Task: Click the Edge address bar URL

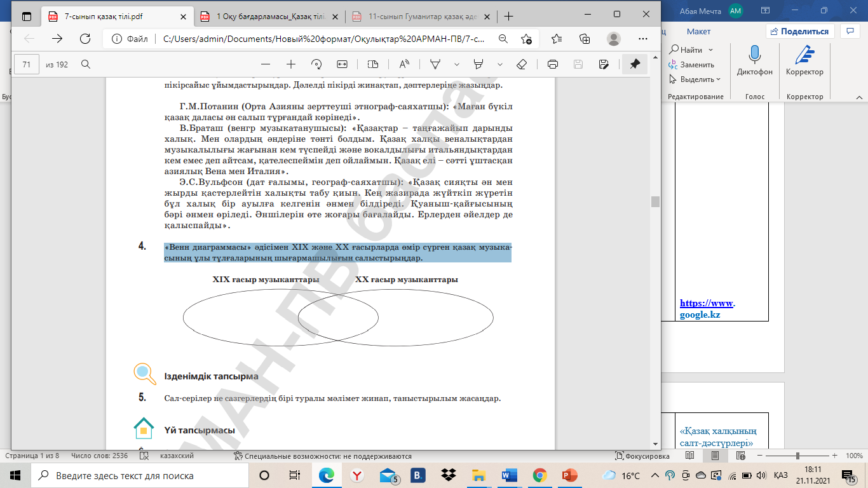Action: [x=324, y=39]
